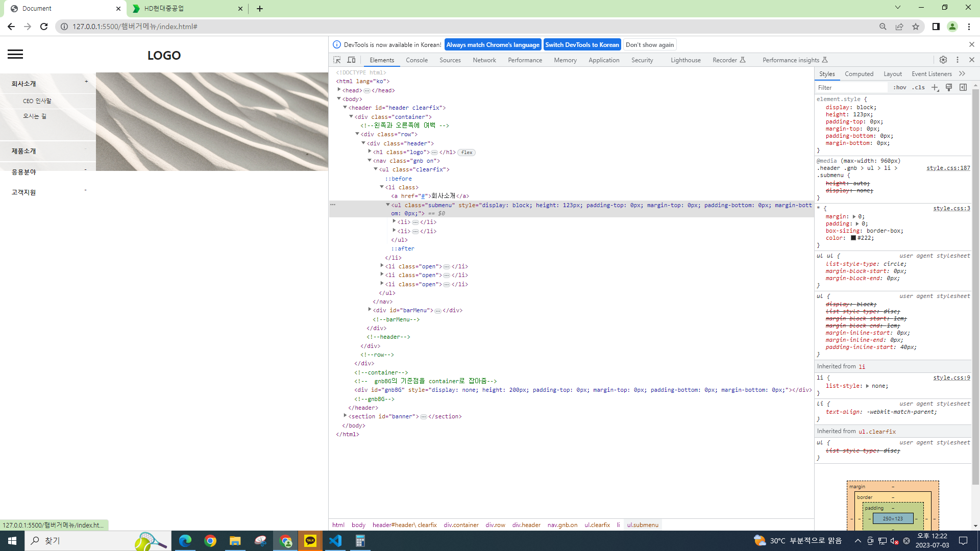Open Visual Studio Code from taskbar

coord(335,541)
